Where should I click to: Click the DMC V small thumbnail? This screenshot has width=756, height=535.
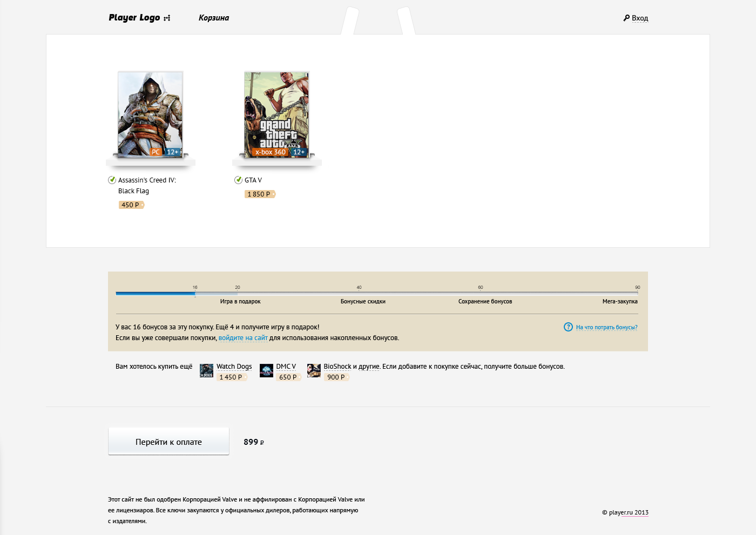point(266,370)
